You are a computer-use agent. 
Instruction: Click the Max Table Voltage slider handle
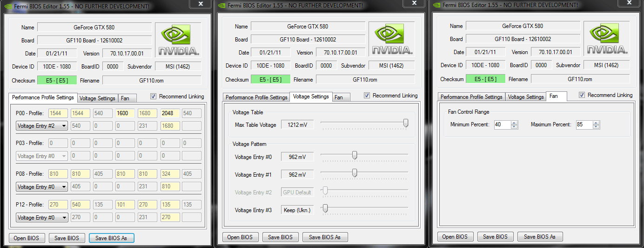click(x=406, y=123)
